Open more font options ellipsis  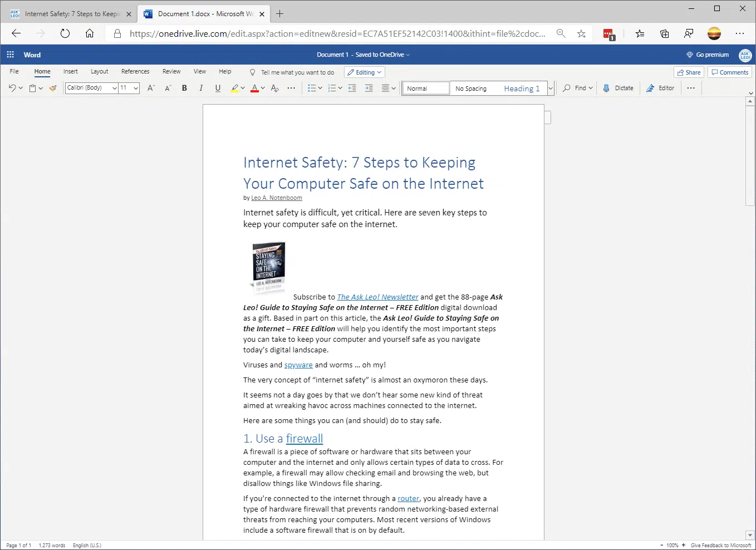click(291, 88)
